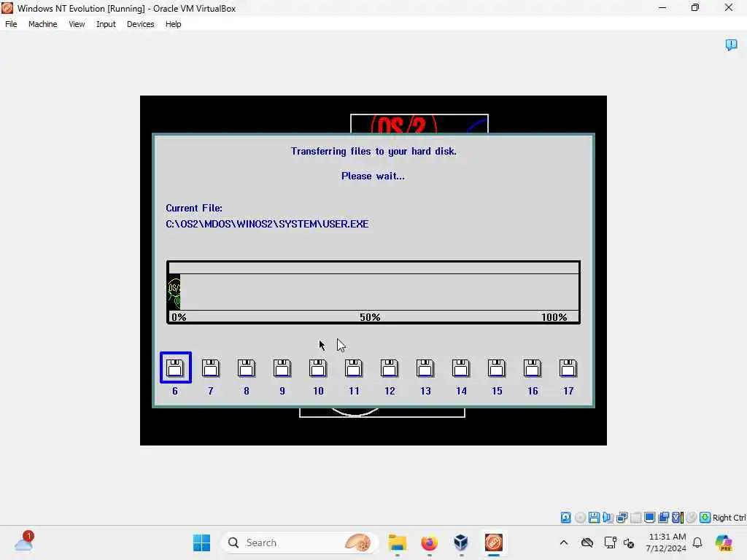Click the network adapter status icon

622,517
